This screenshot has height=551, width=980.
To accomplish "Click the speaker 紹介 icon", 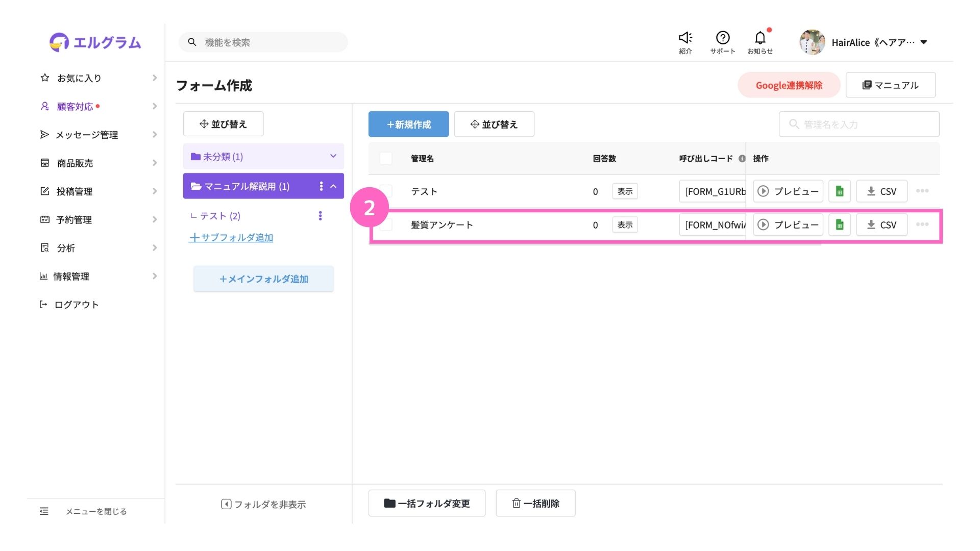I will pos(685,38).
